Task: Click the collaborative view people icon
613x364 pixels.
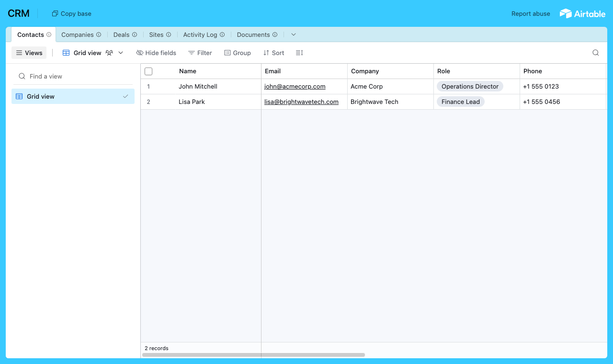Action: point(109,53)
